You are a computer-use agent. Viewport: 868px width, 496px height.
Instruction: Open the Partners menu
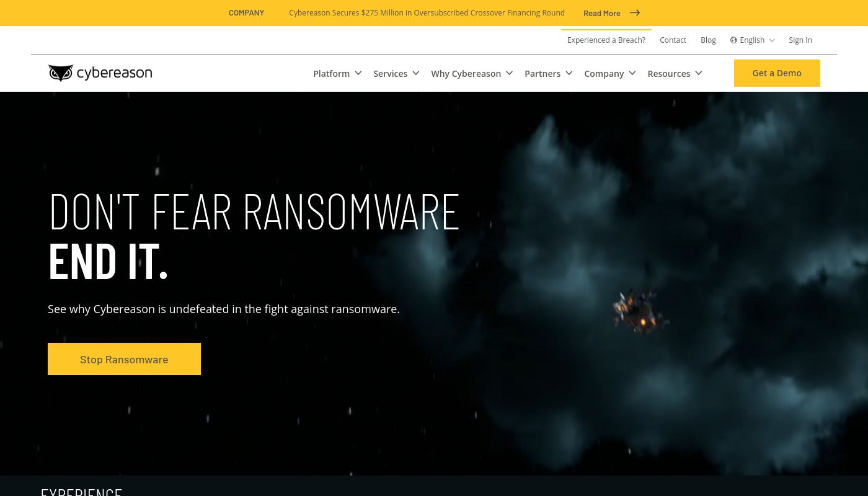(x=542, y=74)
